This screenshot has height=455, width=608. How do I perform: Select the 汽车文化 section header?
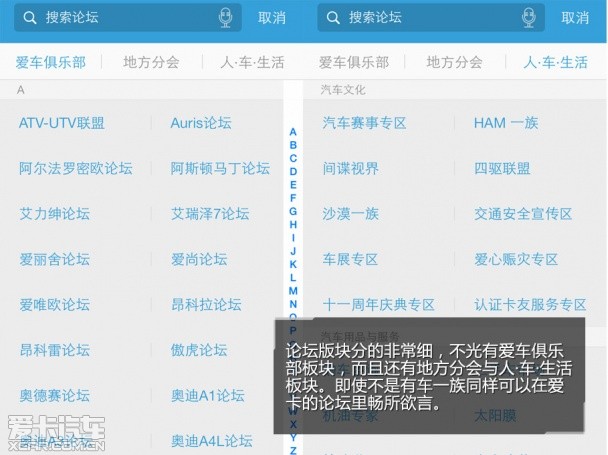[x=343, y=90]
